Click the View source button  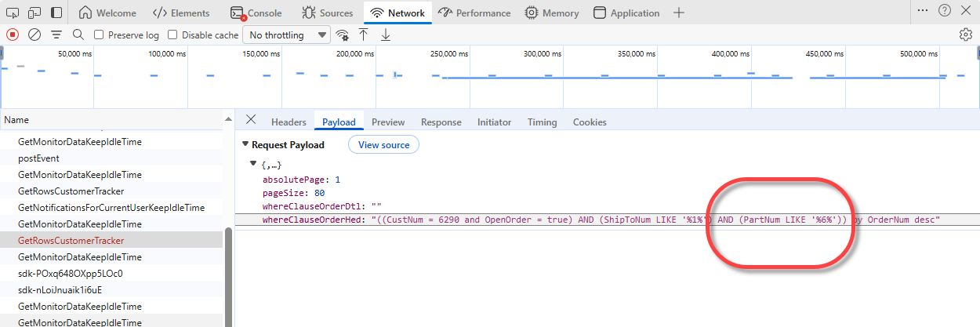pos(383,145)
